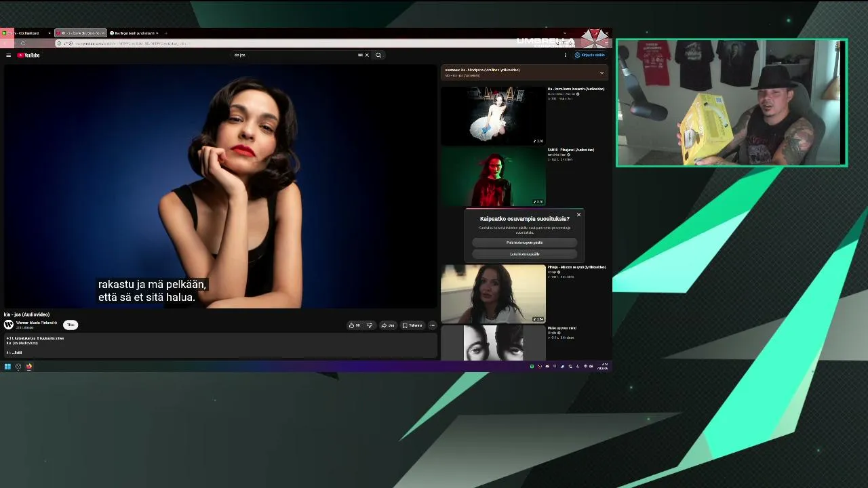Expand the up-next playlist panel chevron
The height and width of the screenshot is (488, 868).
click(601, 73)
